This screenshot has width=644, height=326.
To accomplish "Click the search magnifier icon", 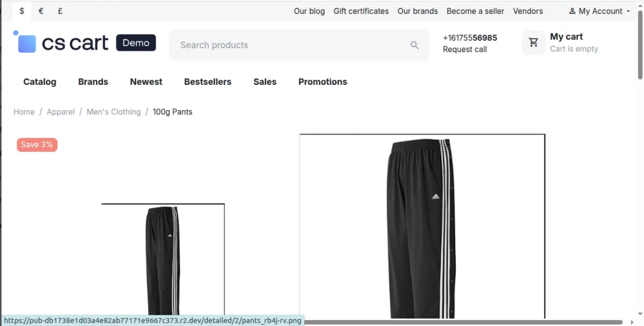I will 414,45.
